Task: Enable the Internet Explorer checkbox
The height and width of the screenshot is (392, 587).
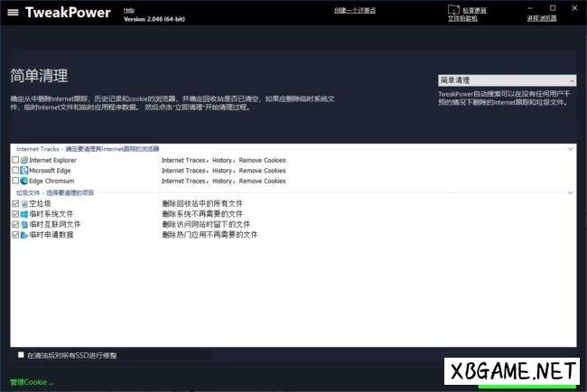Action: click(15, 160)
